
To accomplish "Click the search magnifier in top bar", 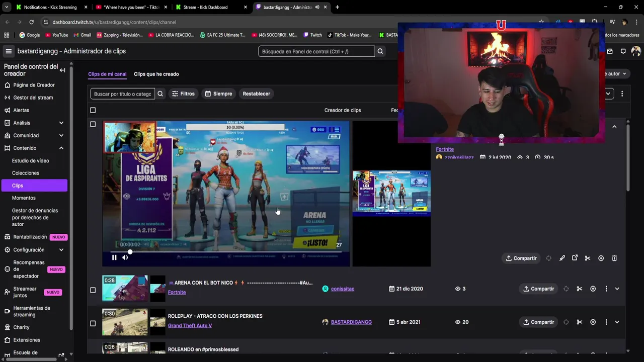I will [x=380, y=51].
